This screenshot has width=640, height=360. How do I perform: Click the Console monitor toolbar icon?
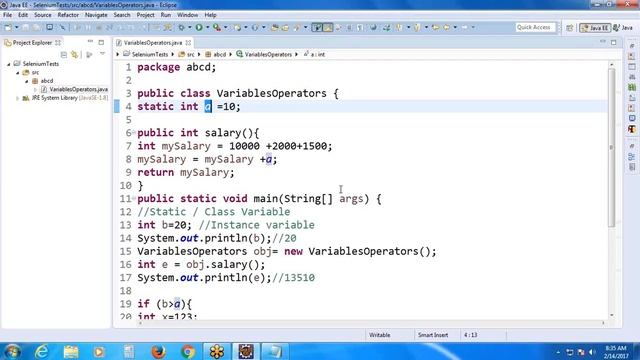[x=49, y=27]
